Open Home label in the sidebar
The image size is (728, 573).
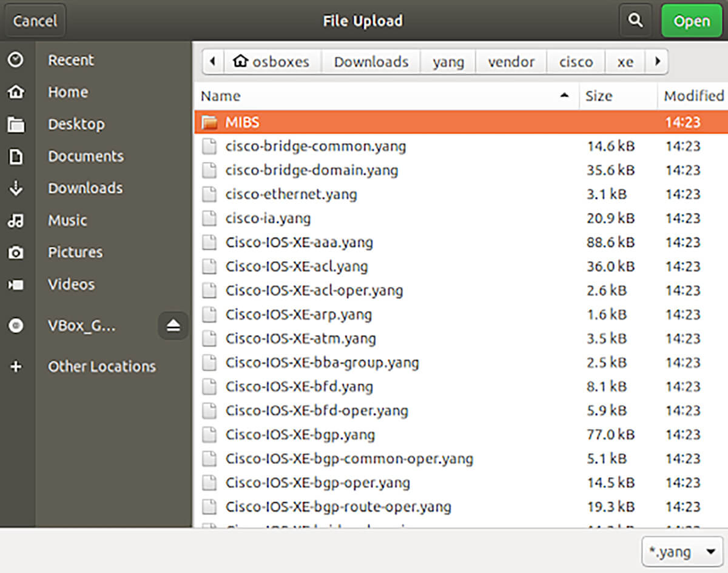point(68,92)
